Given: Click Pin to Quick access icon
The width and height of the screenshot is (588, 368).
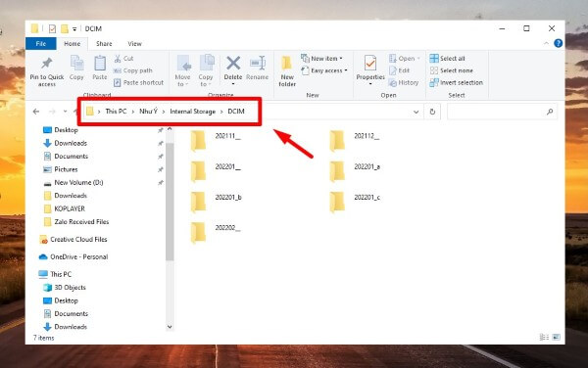Looking at the screenshot, I should pyautogui.click(x=46, y=64).
